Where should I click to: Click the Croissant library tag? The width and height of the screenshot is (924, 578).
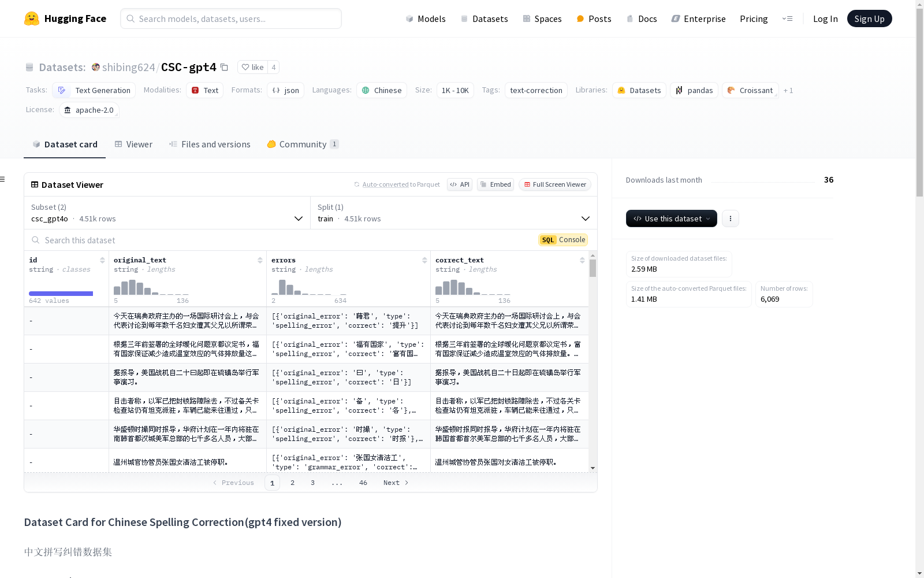click(x=750, y=90)
